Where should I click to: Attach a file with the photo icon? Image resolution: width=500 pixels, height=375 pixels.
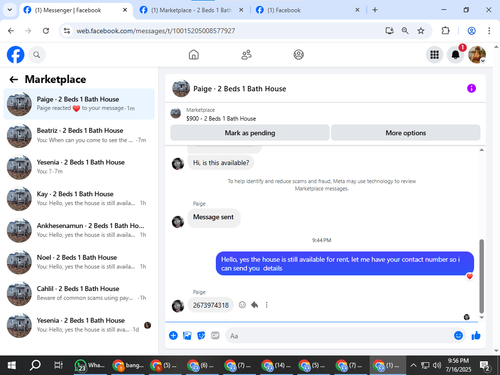187,335
